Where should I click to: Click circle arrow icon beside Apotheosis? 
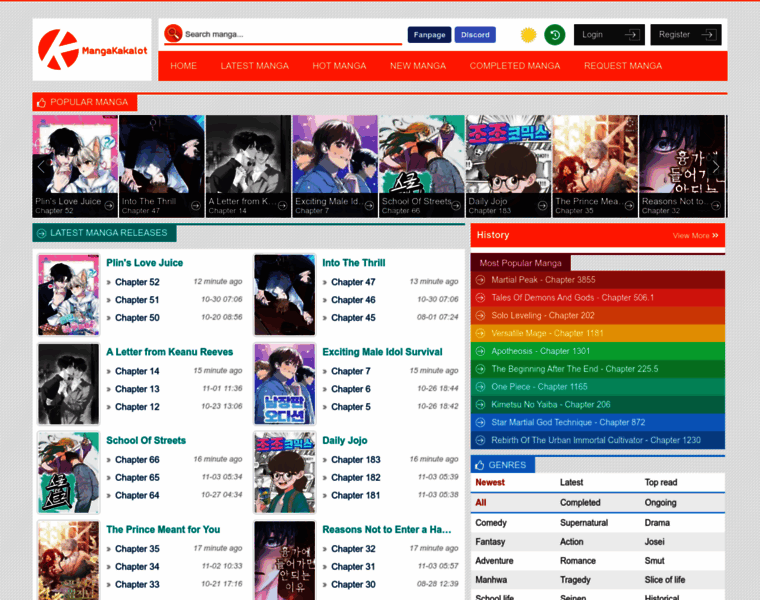coord(480,351)
